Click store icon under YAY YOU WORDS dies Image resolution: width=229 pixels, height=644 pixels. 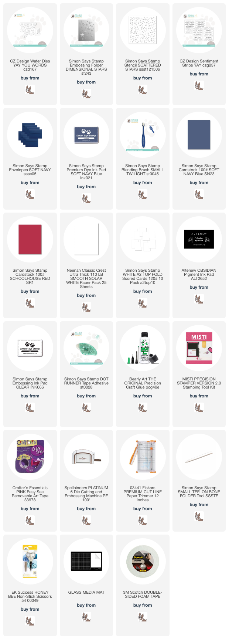pos(30,89)
